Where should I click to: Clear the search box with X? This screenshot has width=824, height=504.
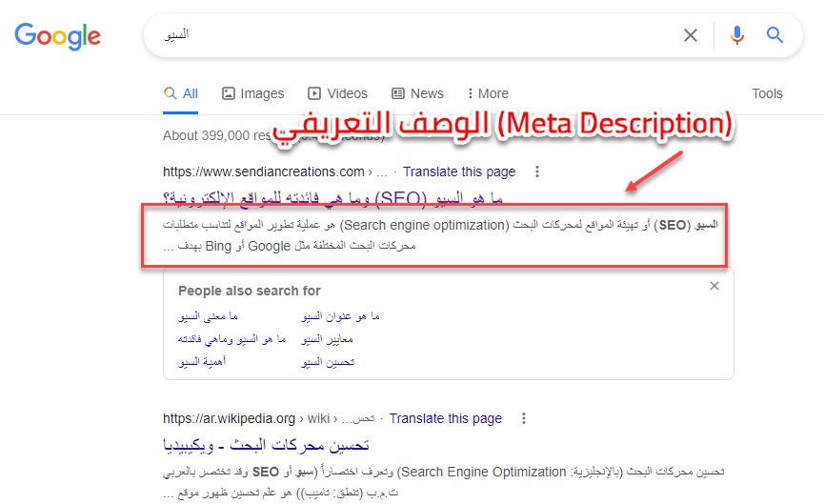pos(690,35)
